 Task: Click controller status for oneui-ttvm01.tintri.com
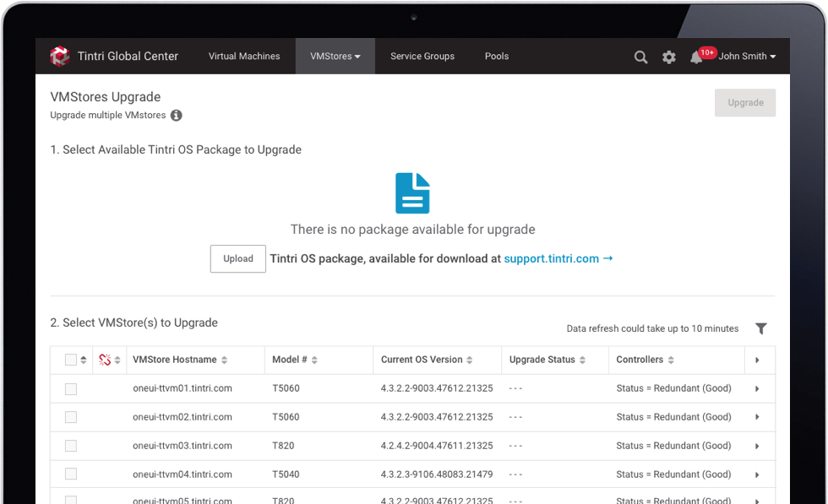(x=674, y=388)
